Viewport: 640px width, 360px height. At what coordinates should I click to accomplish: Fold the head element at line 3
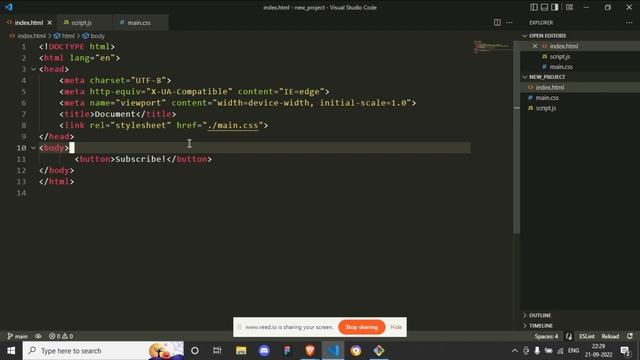(33, 69)
